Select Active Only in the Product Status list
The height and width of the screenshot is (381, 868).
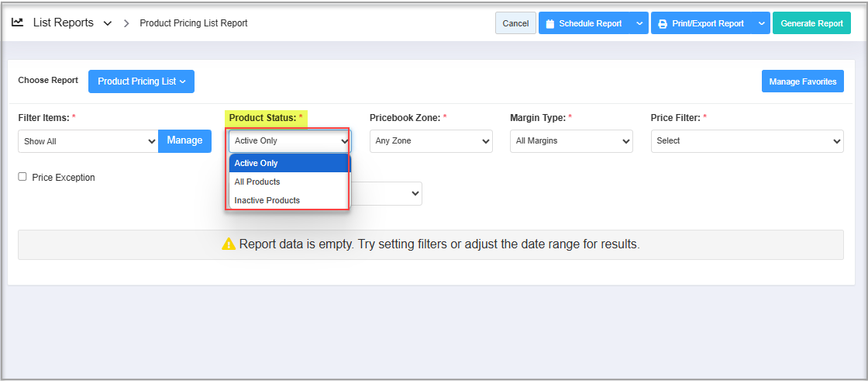[x=288, y=163]
